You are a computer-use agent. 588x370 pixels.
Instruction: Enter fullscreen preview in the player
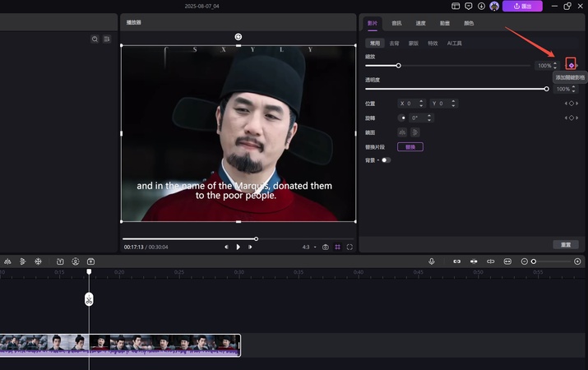pos(350,247)
